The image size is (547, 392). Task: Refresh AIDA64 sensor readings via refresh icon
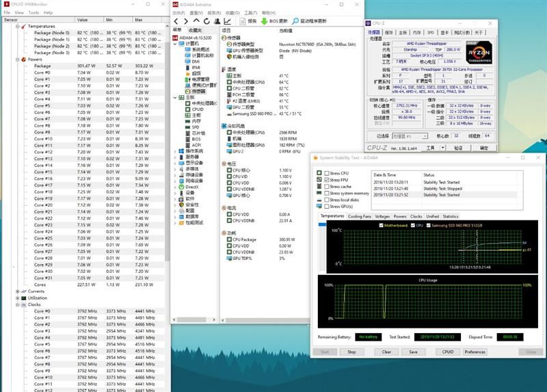point(206,21)
